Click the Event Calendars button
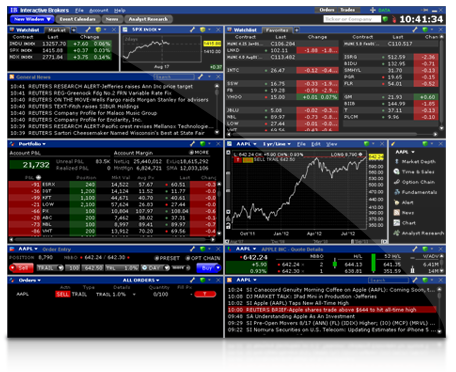456x372 pixels. (77, 19)
